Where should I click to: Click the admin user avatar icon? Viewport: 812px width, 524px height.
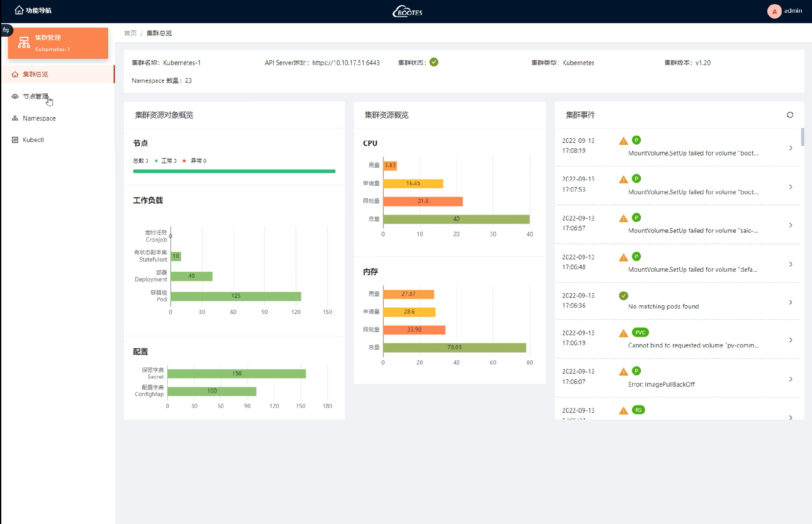coord(774,11)
